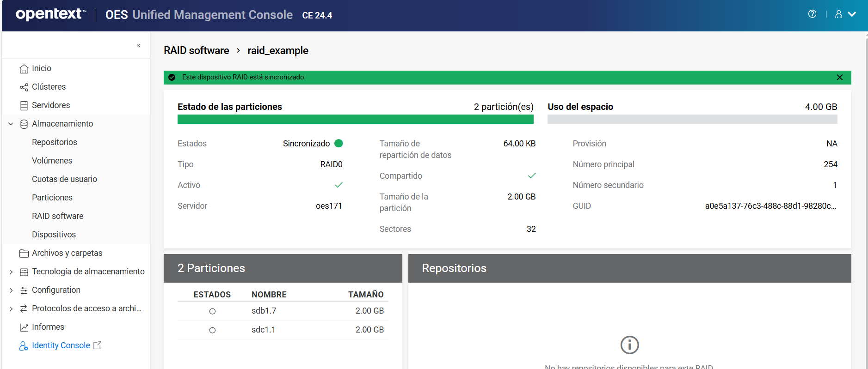Click the Servidores server icon
This screenshot has width=868, height=369.
24,106
